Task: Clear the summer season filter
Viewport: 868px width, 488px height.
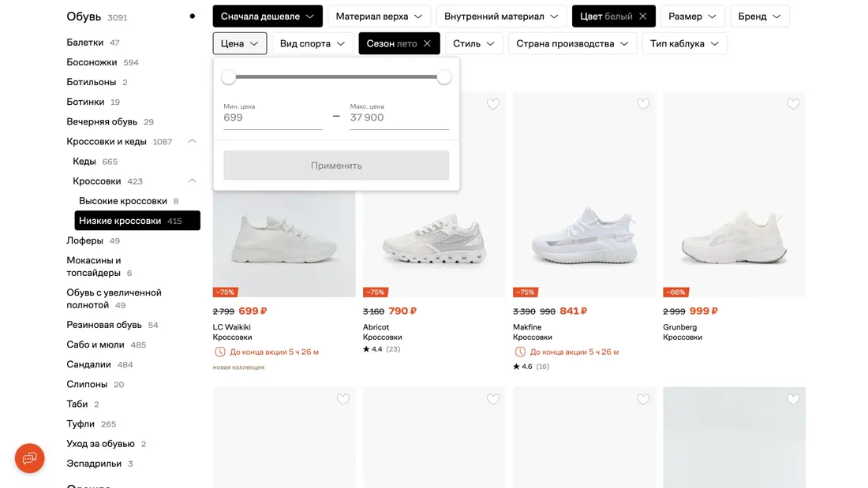Action: pyautogui.click(x=427, y=43)
